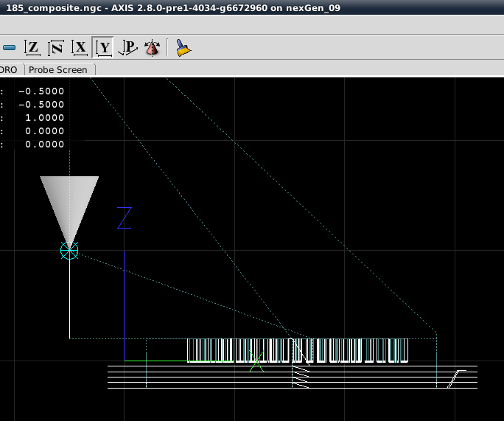Click the 185_composite.ngc title bar

pyautogui.click(x=173, y=7)
